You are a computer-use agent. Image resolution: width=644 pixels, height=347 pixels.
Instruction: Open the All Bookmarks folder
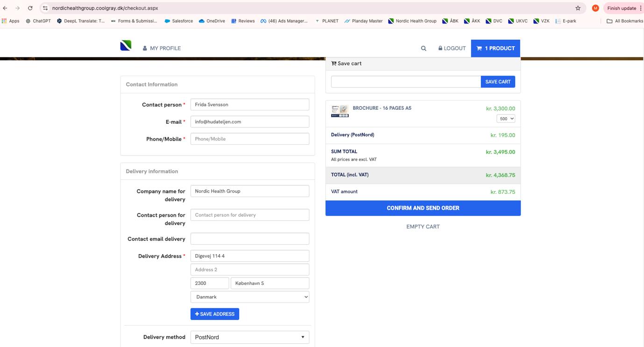click(x=625, y=21)
